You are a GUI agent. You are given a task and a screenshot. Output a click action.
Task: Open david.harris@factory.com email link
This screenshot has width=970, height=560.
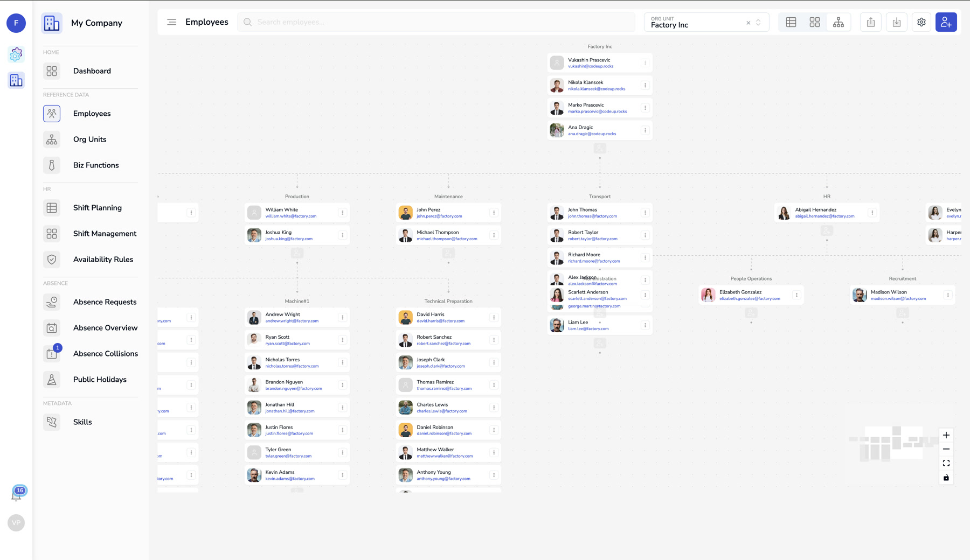[440, 321]
